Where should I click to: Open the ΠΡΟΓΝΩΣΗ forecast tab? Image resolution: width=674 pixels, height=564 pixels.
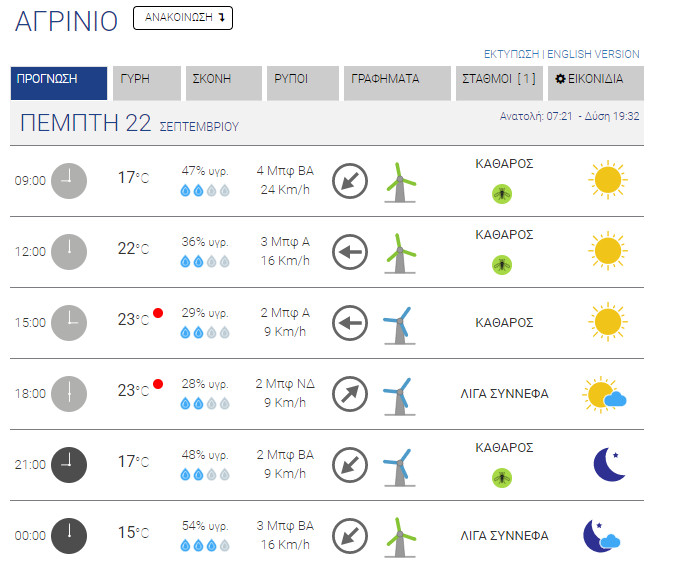pos(59,83)
